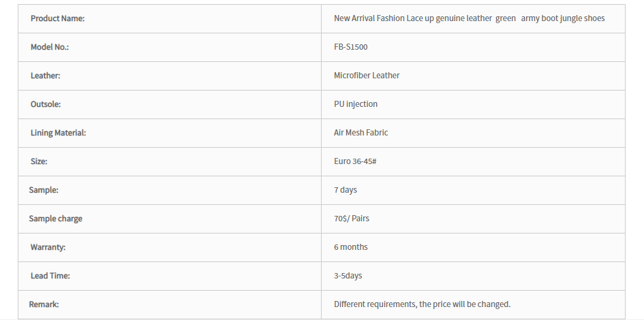Click the "Model No.:" label
The image size is (644, 320).
point(50,47)
